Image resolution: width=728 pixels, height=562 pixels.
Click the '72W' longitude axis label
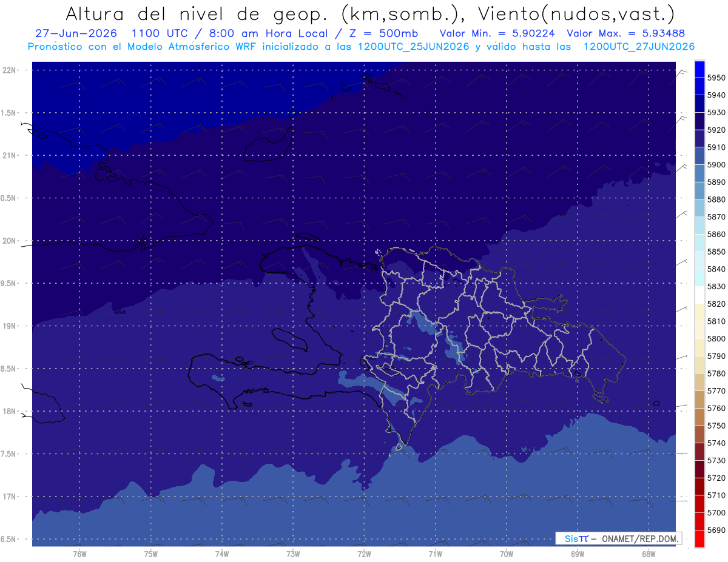point(364,554)
